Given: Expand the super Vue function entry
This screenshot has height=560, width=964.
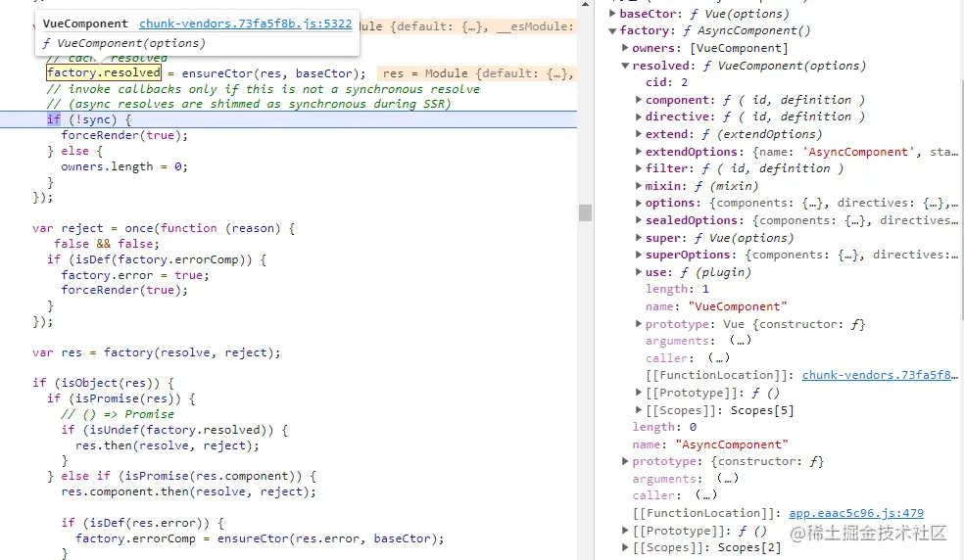Looking at the screenshot, I should click(x=638, y=237).
